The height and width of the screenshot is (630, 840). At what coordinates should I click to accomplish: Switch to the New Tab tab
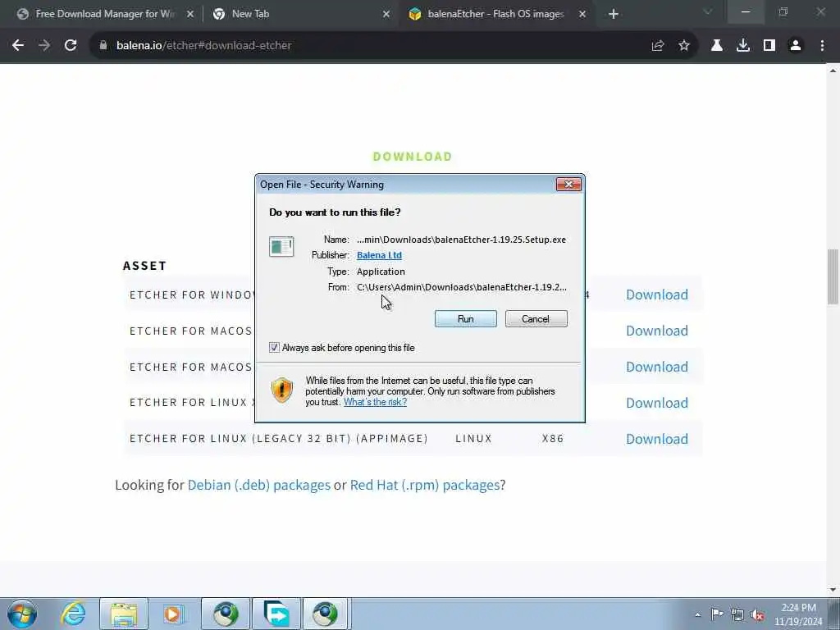300,14
